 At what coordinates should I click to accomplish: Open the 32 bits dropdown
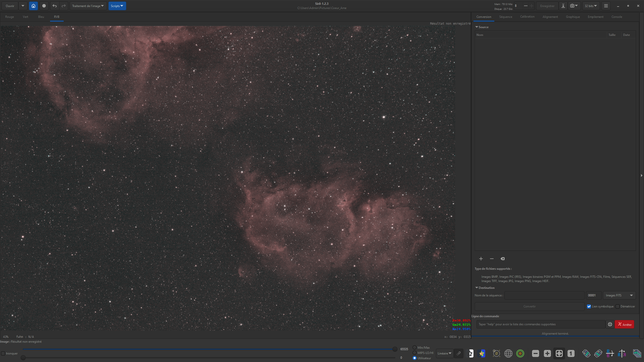click(x=591, y=6)
